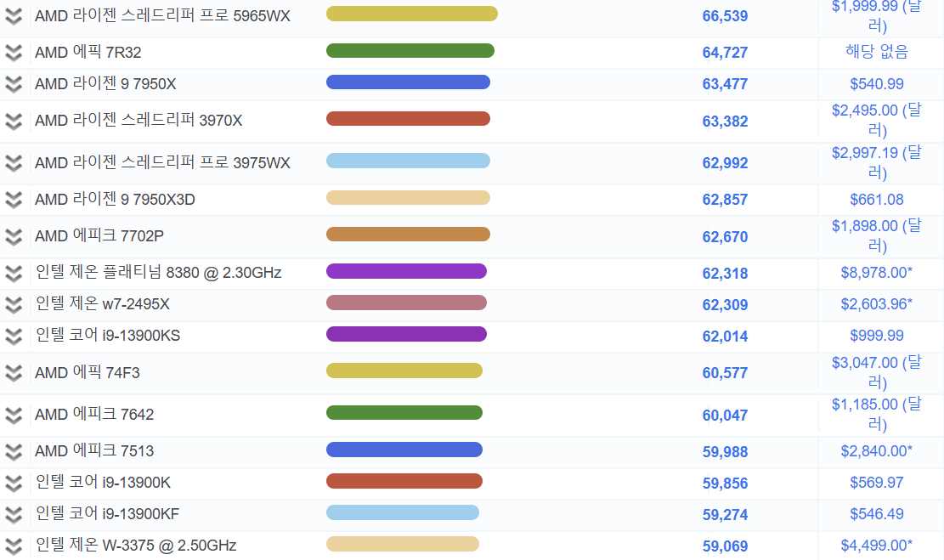Expand the AMD 에피크 7642 row chevron
This screenshot has height=560, width=944.
pyautogui.click(x=14, y=415)
